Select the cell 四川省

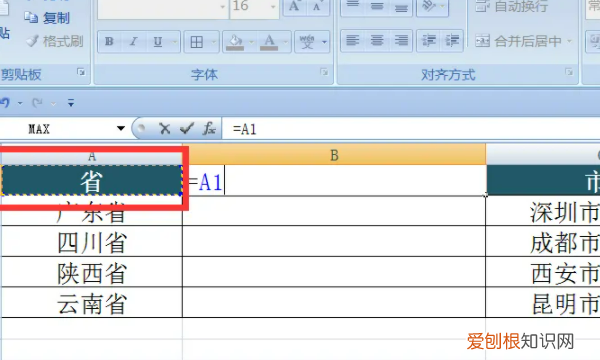tap(92, 242)
